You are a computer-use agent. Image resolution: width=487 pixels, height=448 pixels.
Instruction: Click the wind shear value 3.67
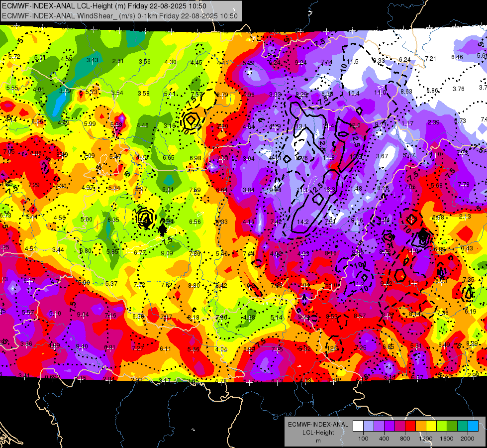(x=383, y=156)
